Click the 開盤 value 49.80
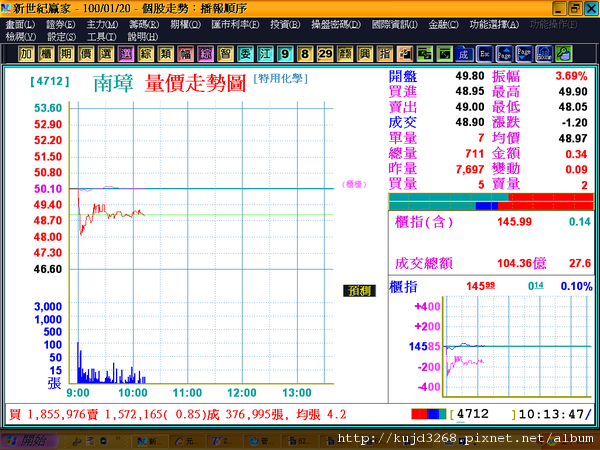The image size is (600, 450). (470, 76)
